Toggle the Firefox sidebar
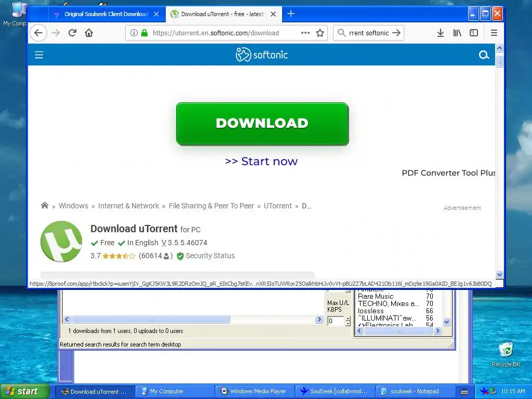This screenshot has width=532, height=399. pos(474,33)
